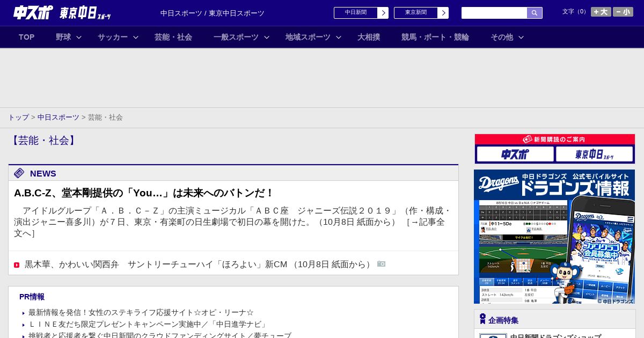Image resolution: width=644 pixels, height=338 pixels.
Task: Open オピ・リーナ PR link
Action: click(141, 312)
